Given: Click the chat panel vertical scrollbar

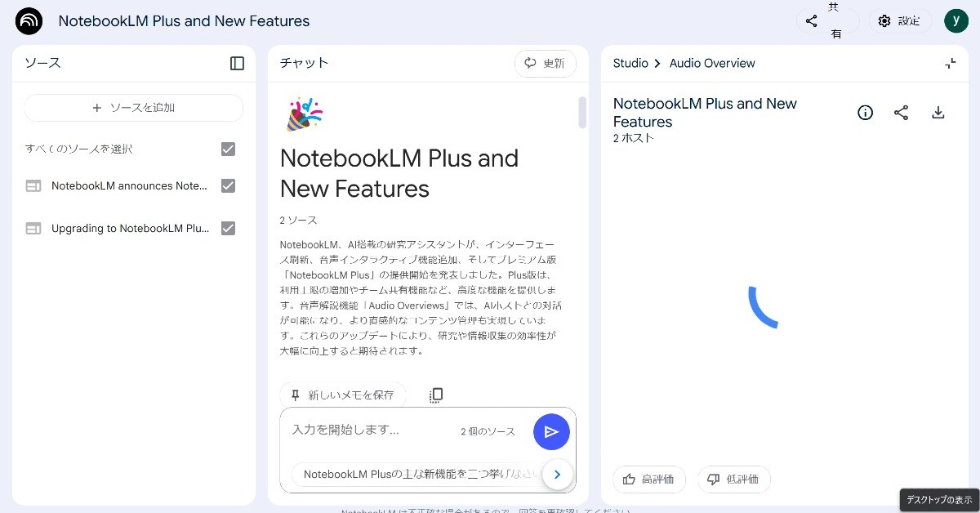Looking at the screenshot, I should tap(582, 113).
